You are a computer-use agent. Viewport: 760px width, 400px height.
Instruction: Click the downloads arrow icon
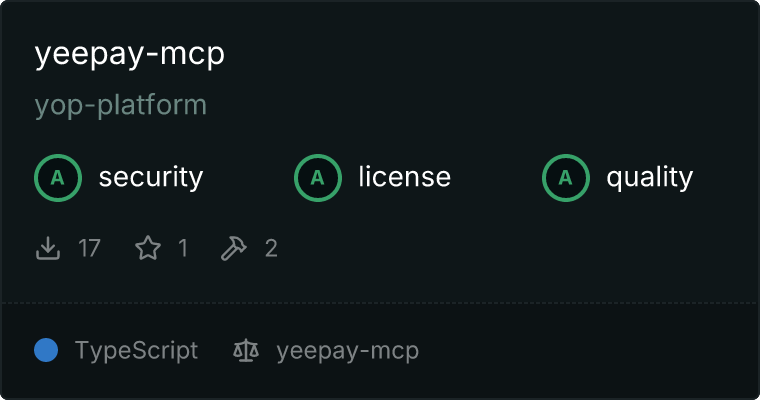(x=48, y=248)
